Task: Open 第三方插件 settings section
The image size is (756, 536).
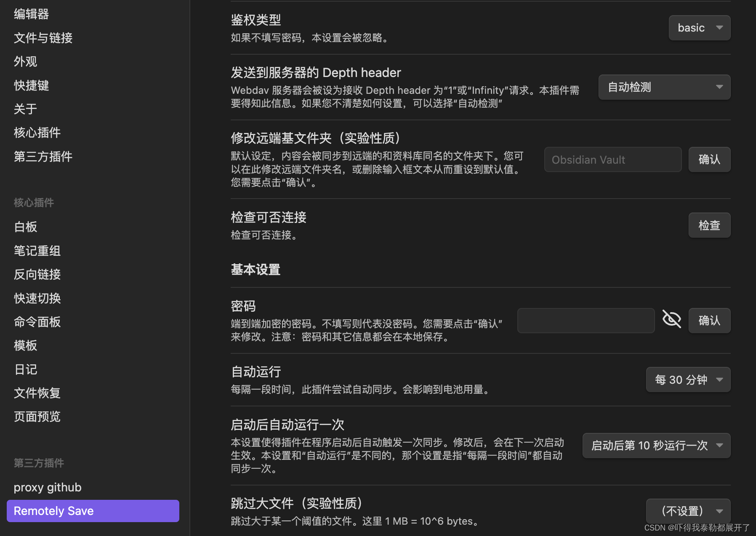Action: [43, 157]
